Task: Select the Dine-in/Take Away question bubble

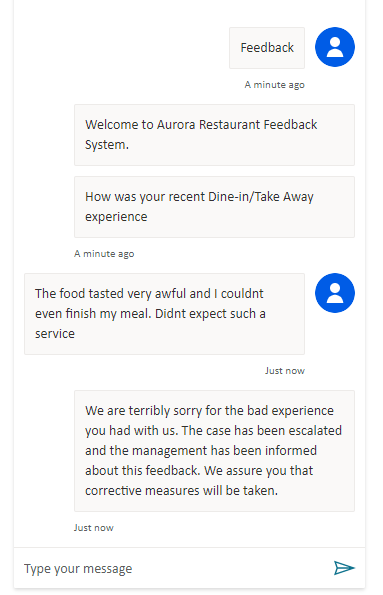Action: point(214,207)
